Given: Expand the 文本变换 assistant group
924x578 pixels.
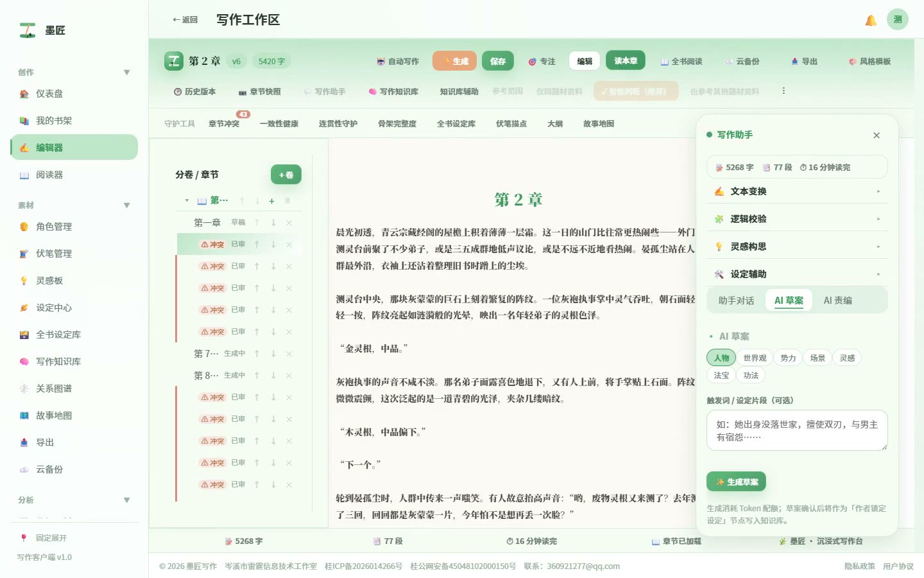Looking at the screenshot, I should click(x=797, y=191).
